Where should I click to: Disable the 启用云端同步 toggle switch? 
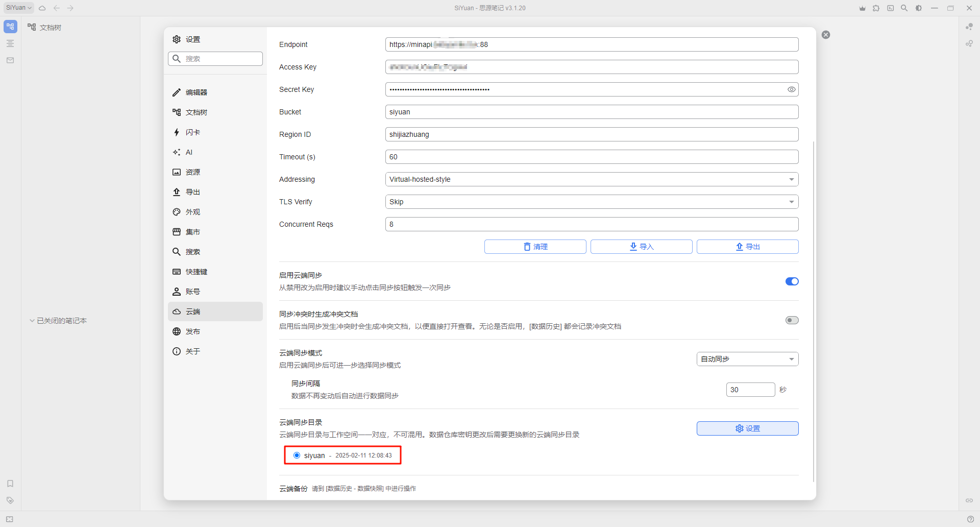(792, 281)
